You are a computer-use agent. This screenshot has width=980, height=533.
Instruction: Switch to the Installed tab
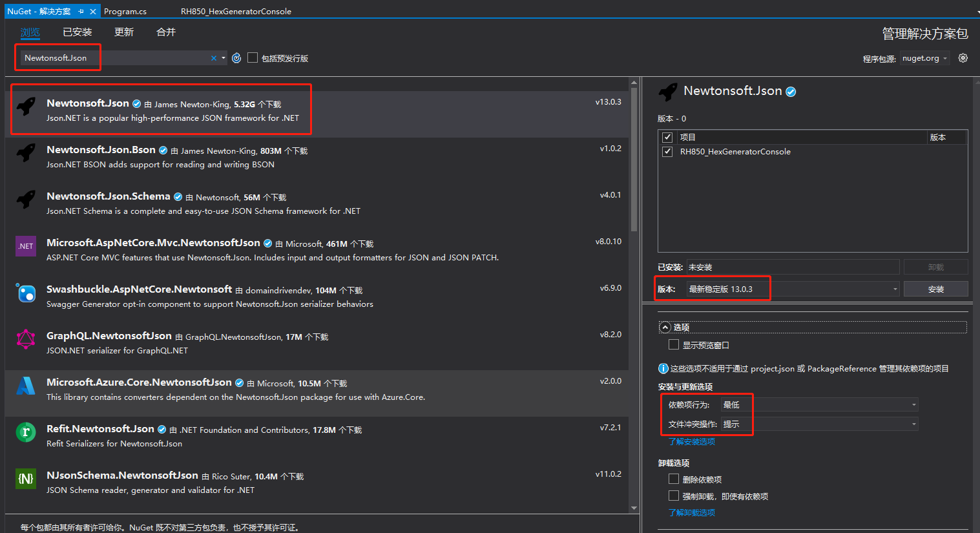[x=78, y=32]
